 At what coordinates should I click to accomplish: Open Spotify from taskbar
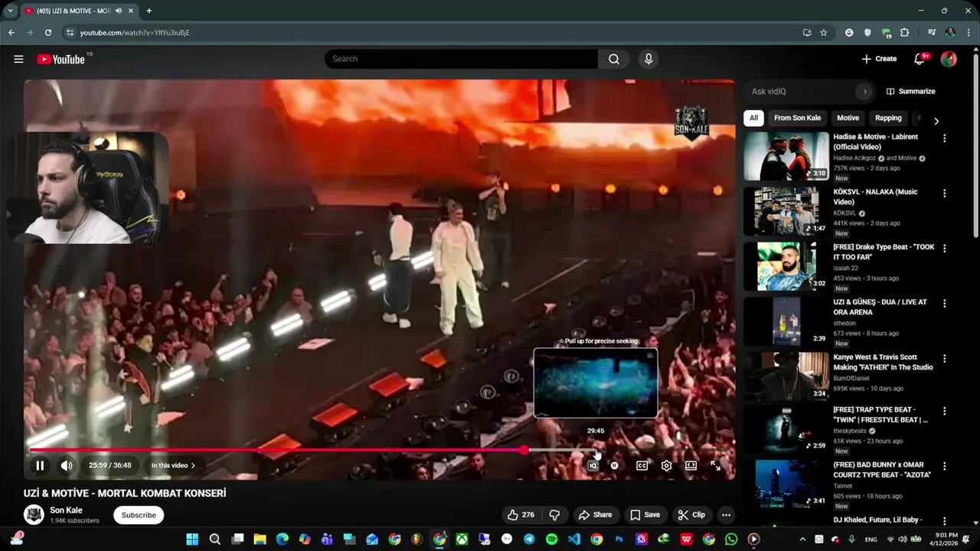551,540
